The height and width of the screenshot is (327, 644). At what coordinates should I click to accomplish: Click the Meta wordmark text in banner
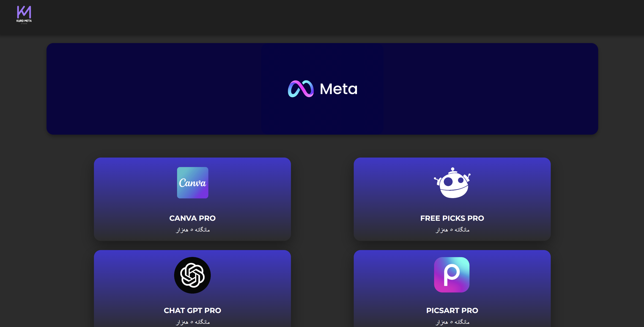(339, 89)
